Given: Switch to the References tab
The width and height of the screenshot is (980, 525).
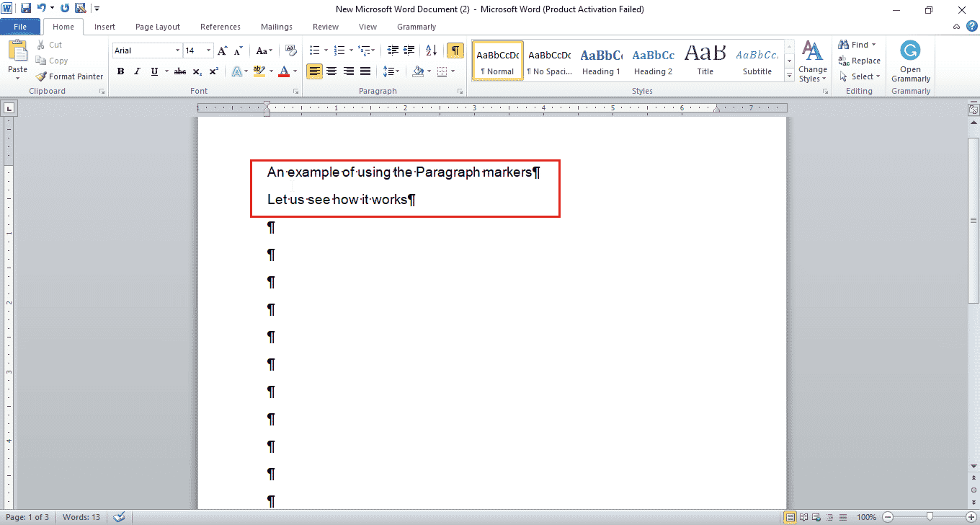Looking at the screenshot, I should coord(220,27).
